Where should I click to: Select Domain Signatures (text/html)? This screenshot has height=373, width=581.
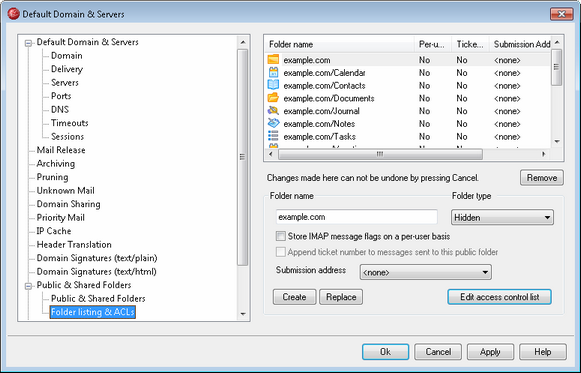[x=96, y=272]
